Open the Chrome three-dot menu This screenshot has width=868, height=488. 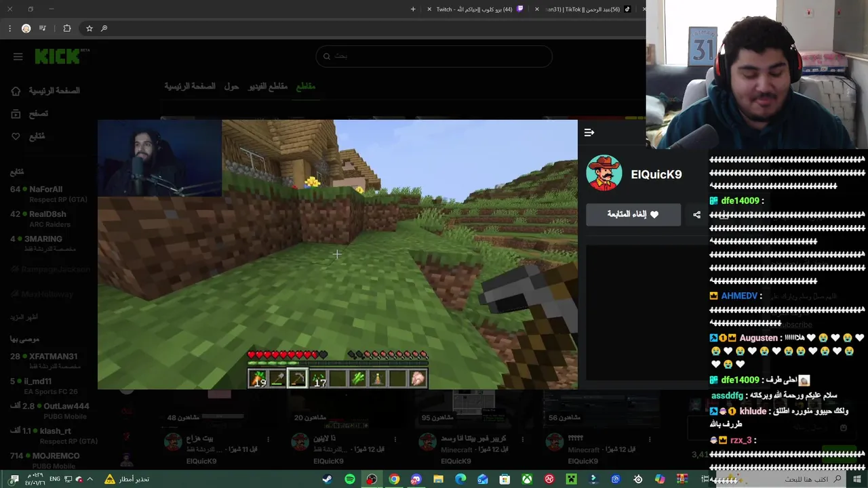[9, 28]
